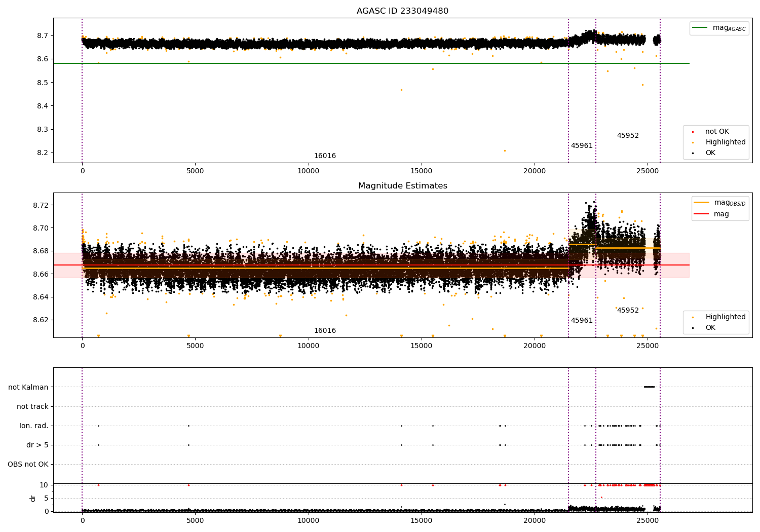Click the 8.2 y-tick in top plot

coord(44,153)
